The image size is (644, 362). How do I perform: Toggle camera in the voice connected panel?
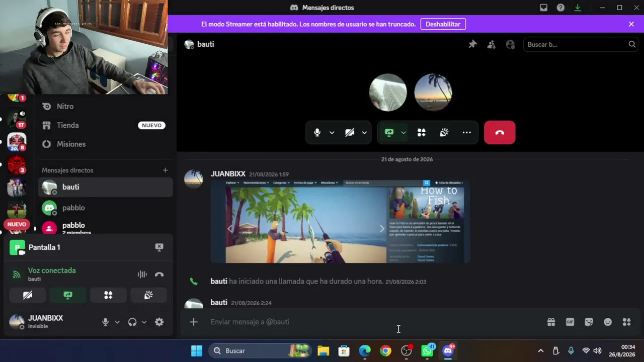tap(28, 295)
